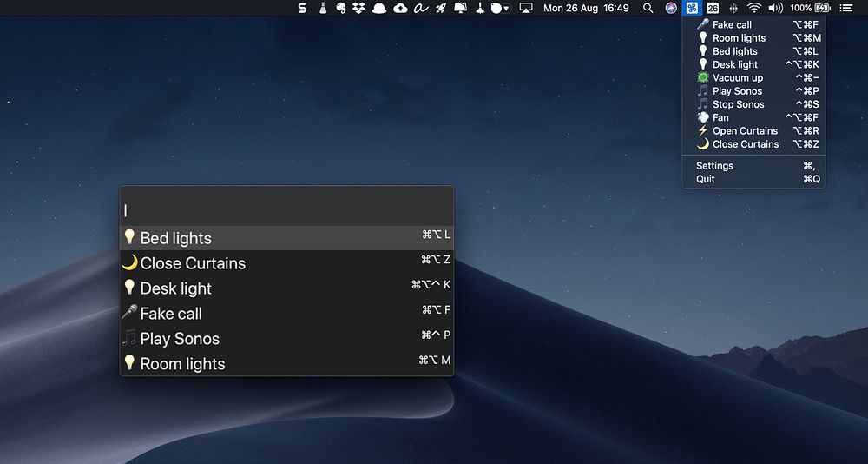Viewport: 868px width, 464px height.
Task: Choose Quit from the dropdown menu
Action: click(x=753, y=179)
